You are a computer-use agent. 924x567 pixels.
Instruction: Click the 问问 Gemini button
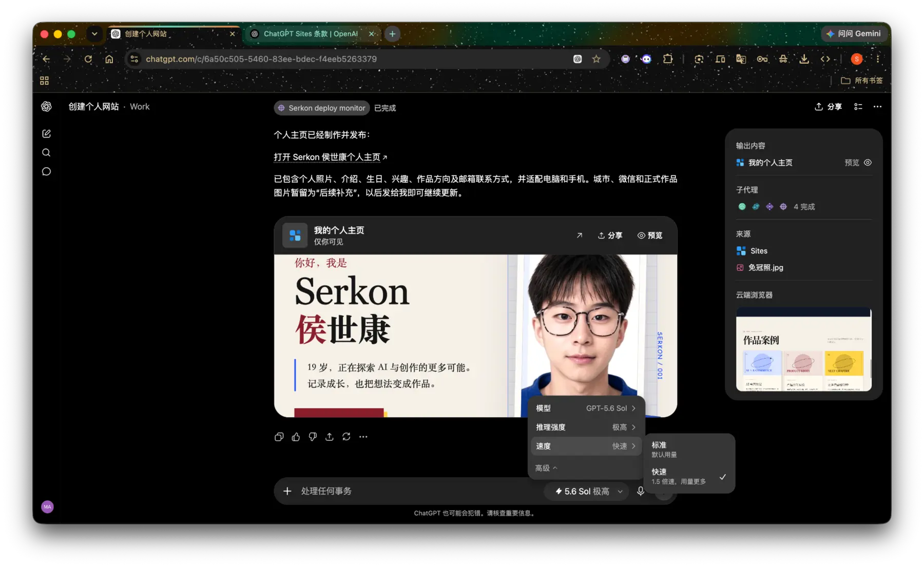click(855, 34)
